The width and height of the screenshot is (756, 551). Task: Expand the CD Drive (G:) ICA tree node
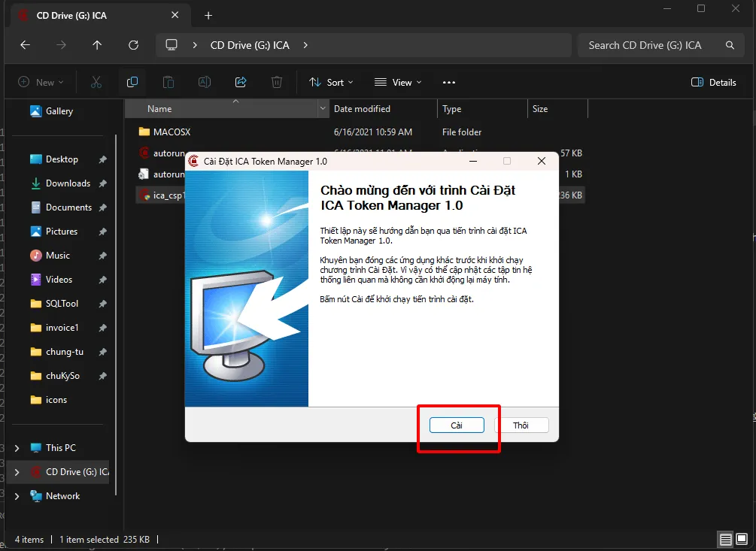(x=17, y=472)
